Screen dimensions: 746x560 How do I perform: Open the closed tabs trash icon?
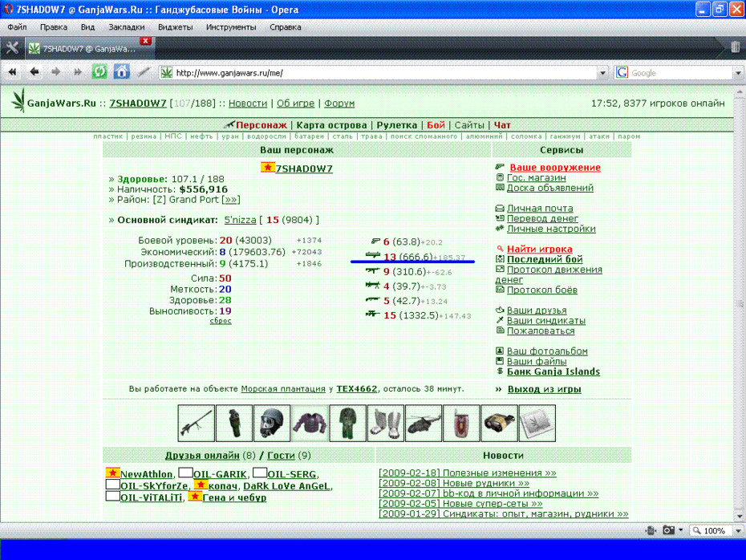(735, 47)
